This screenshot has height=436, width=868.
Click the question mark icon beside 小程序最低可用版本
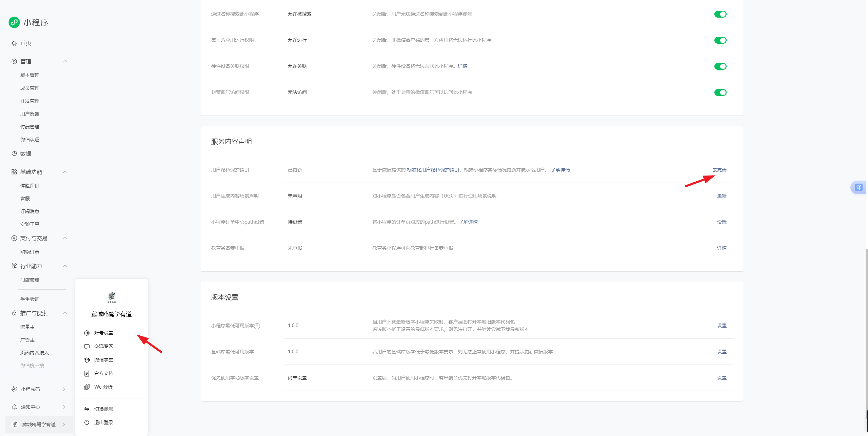click(257, 326)
